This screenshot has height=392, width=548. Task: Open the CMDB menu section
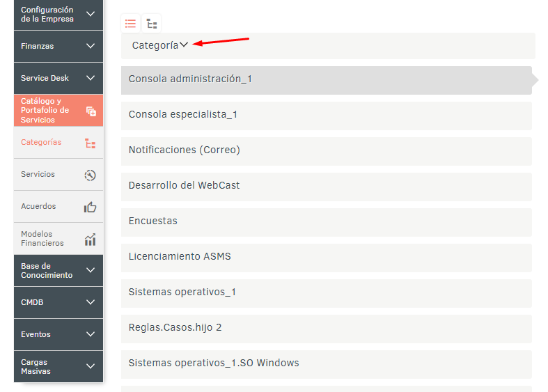click(x=58, y=303)
